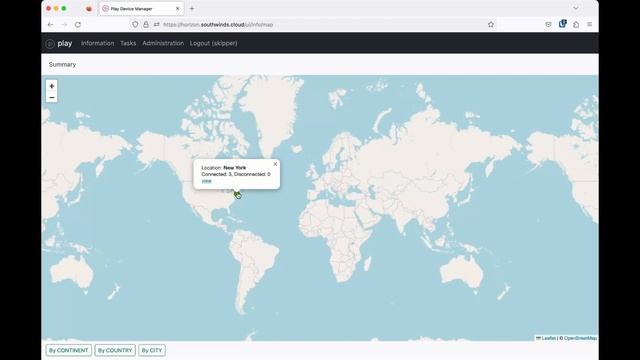Click the padlock site security icon
Screen dimensions: 640x360
tap(146, 24)
